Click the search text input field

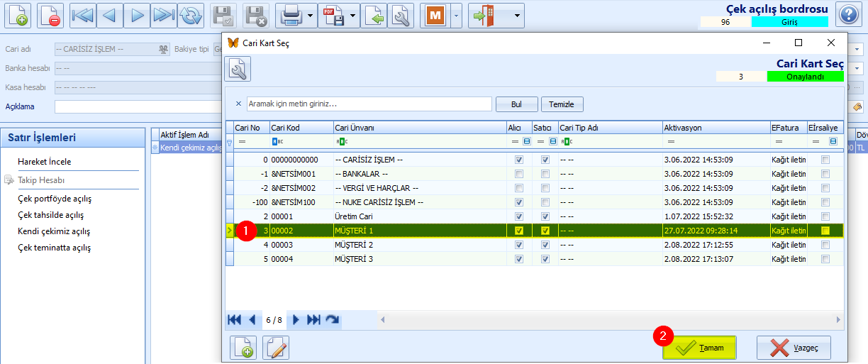369,104
